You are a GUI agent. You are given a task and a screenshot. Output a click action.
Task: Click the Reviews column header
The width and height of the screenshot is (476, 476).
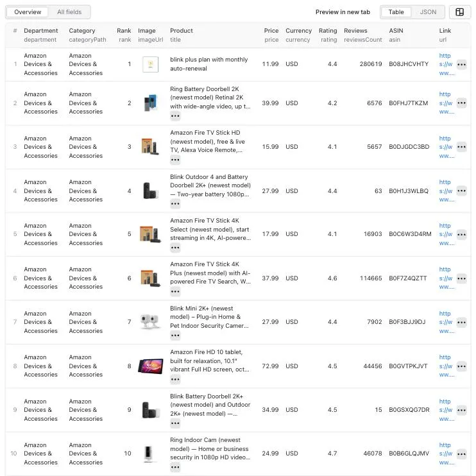click(x=362, y=35)
